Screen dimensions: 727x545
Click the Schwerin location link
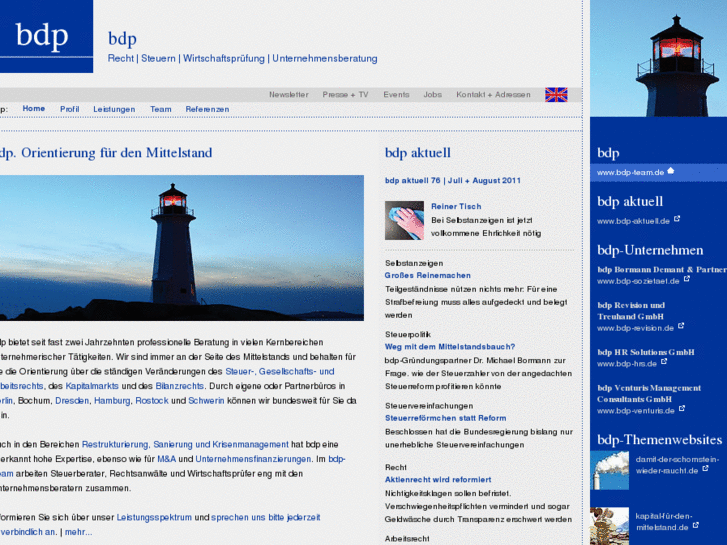206,400
